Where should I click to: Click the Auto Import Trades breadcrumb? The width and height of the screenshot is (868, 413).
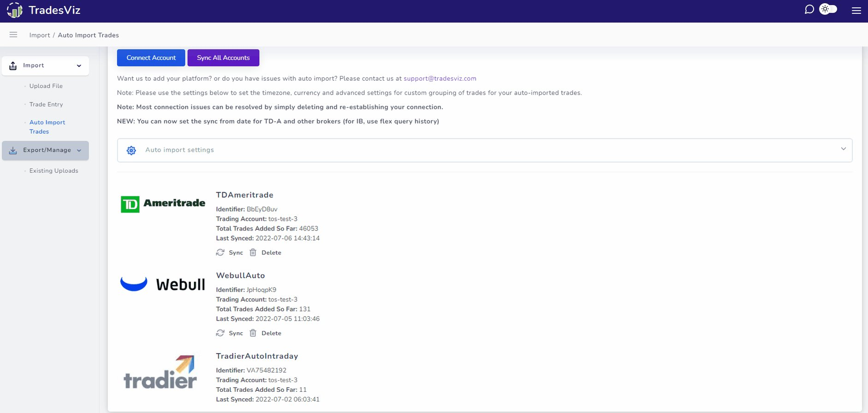(x=88, y=35)
